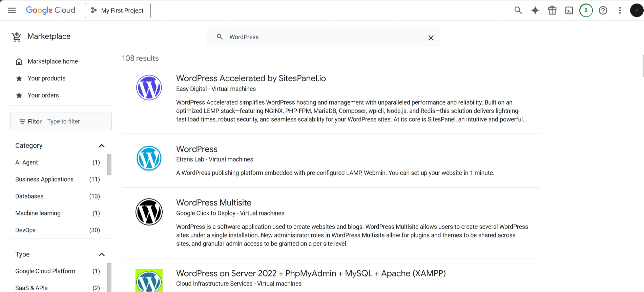Filter by SaaS & APIs type
Viewport: 644px width, 292px height.
tap(58, 288)
